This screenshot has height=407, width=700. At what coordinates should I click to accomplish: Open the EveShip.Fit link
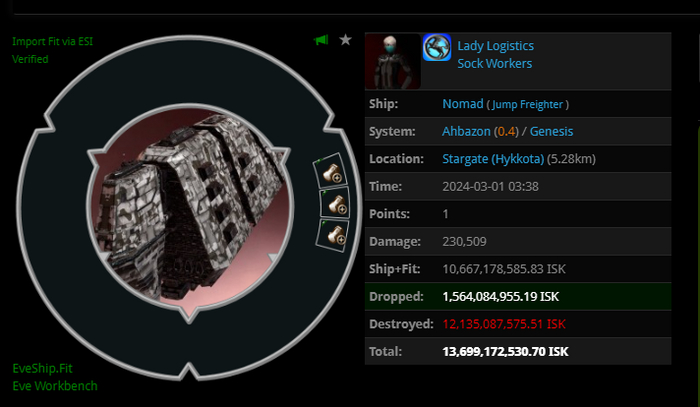coord(42,368)
